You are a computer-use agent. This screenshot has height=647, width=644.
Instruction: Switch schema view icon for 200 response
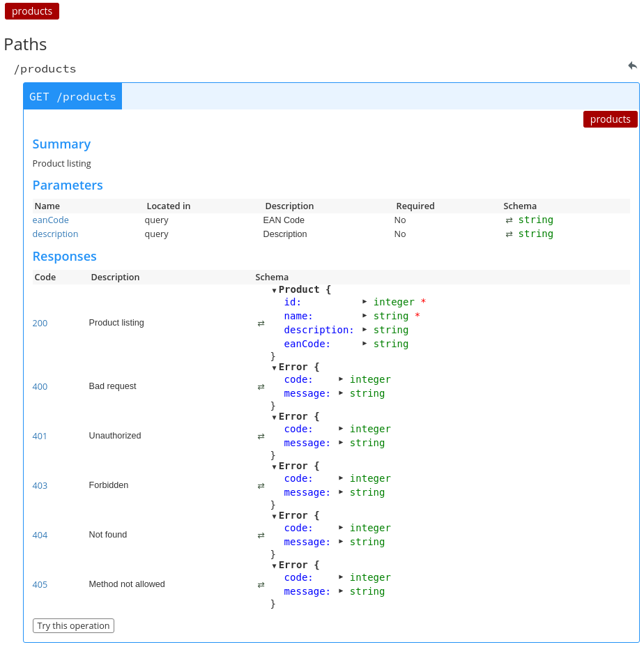point(261,323)
